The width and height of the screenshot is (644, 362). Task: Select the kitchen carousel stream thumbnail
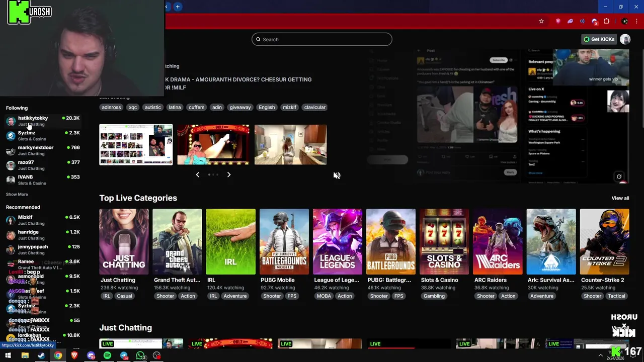pyautogui.click(x=290, y=145)
